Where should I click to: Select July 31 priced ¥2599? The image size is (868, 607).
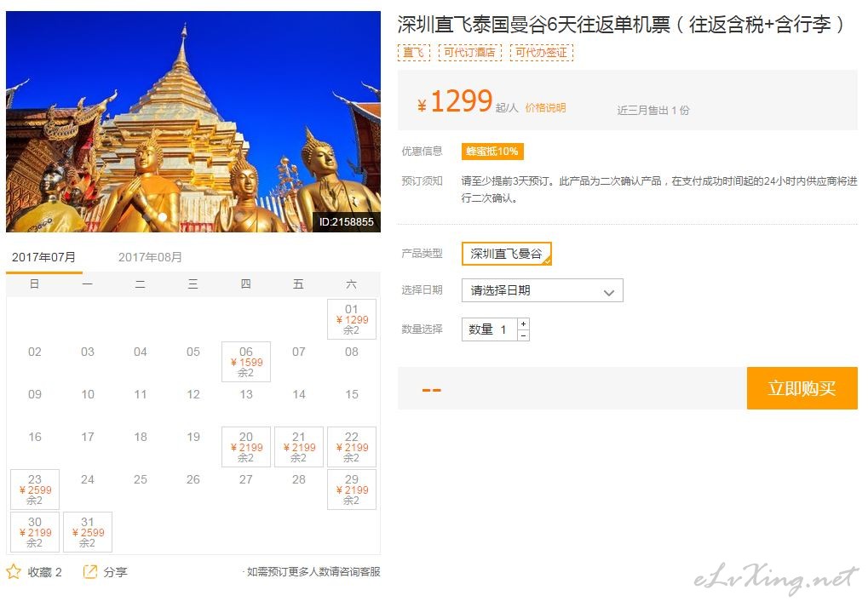coord(88,532)
